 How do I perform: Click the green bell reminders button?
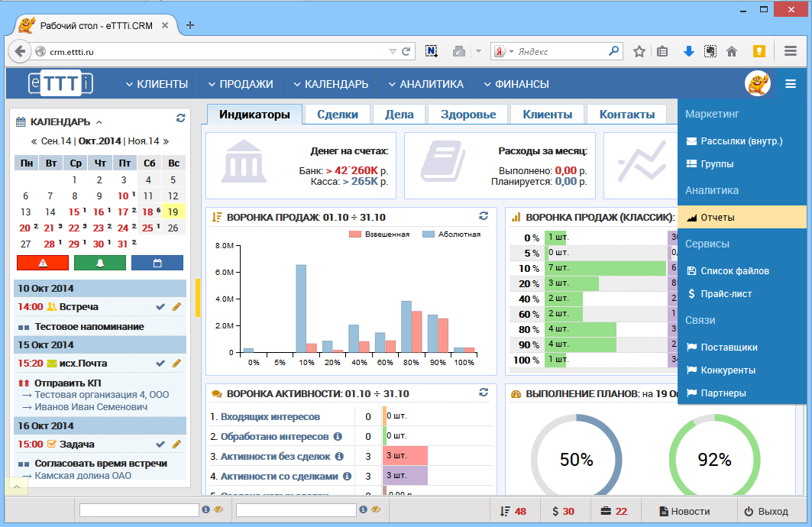click(x=100, y=263)
